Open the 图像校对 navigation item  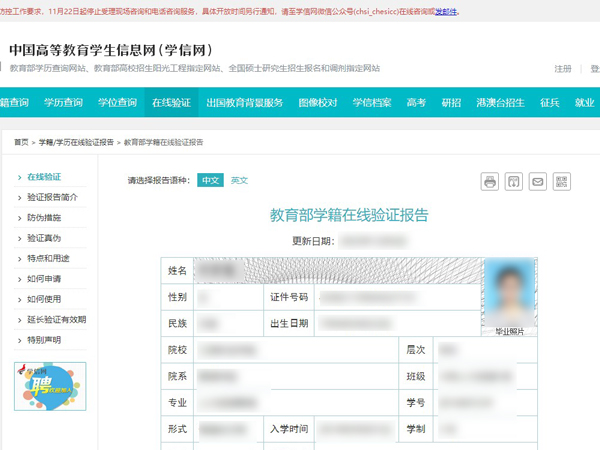[x=318, y=102]
